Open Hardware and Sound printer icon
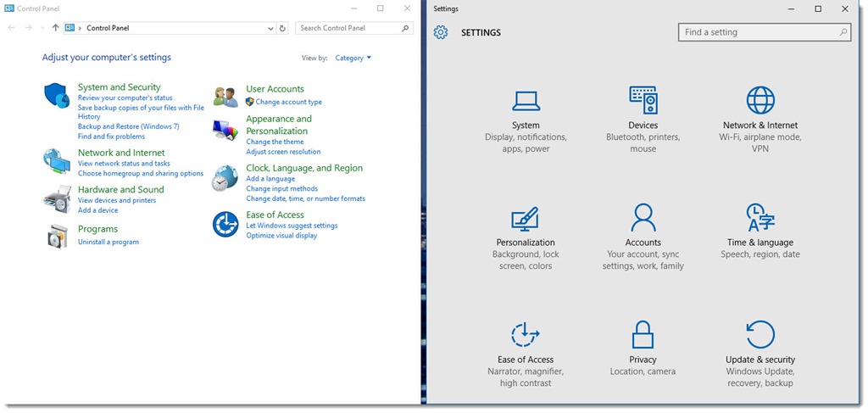Viewport: 868px width, 413px height. [57, 198]
